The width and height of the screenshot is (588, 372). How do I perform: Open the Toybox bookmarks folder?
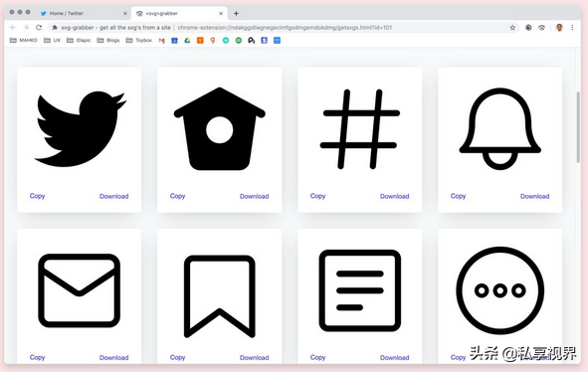138,40
